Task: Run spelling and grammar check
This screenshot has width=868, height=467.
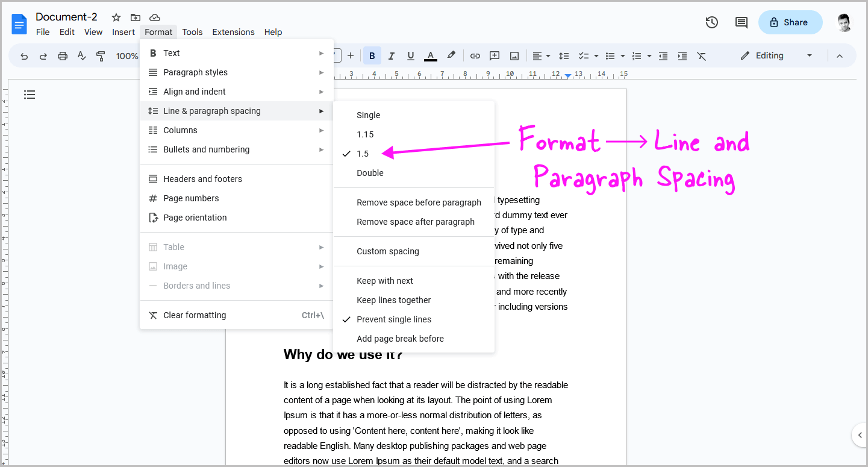Action: (x=81, y=55)
